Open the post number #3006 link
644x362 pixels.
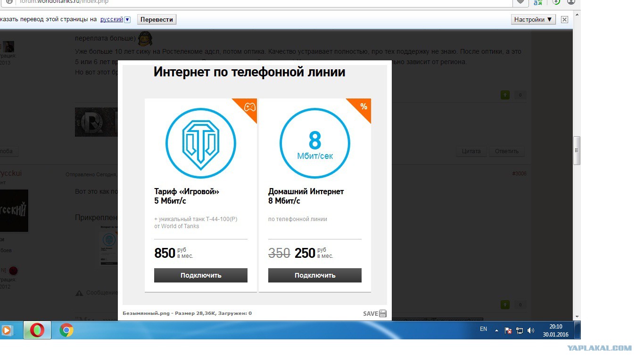pyautogui.click(x=519, y=173)
